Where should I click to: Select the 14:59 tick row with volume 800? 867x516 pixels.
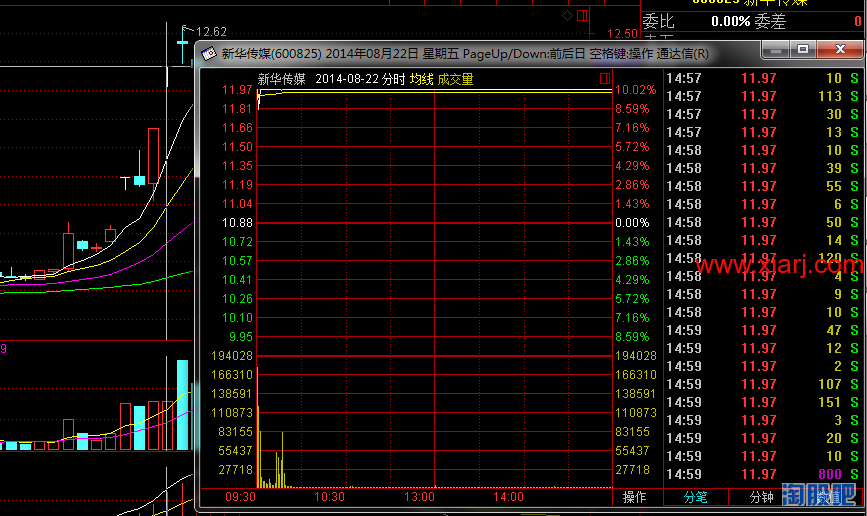pyautogui.click(x=762, y=474)
